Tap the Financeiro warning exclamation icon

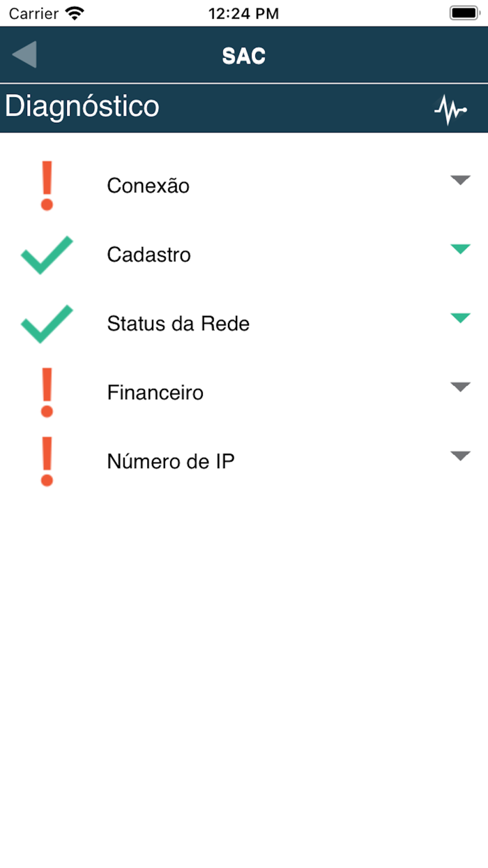[x=47, y=393]
